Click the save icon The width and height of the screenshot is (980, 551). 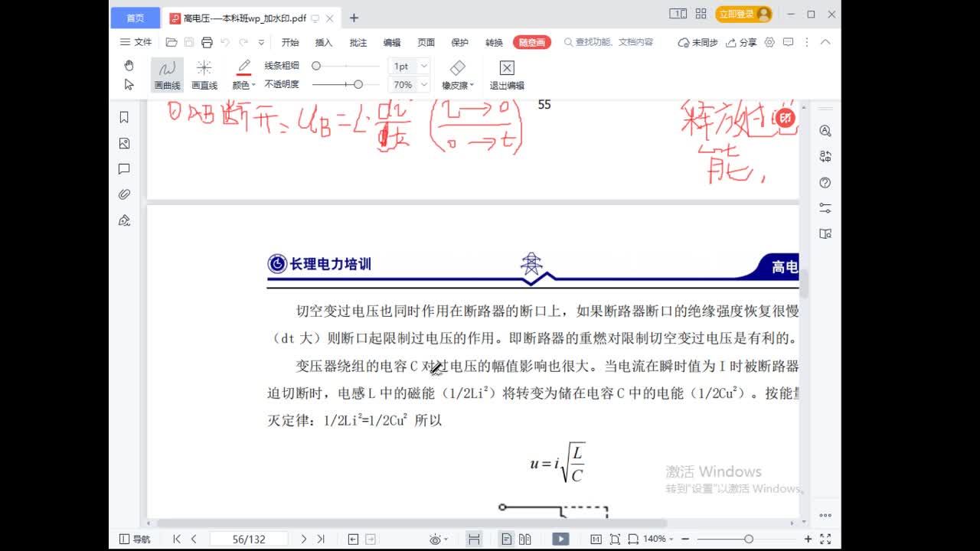pos(189,42)
